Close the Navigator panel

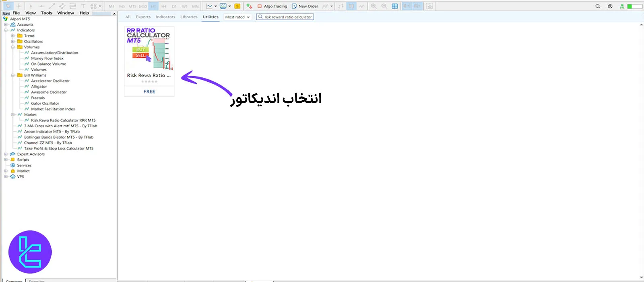pyautogui.click(x=114, y=14)
